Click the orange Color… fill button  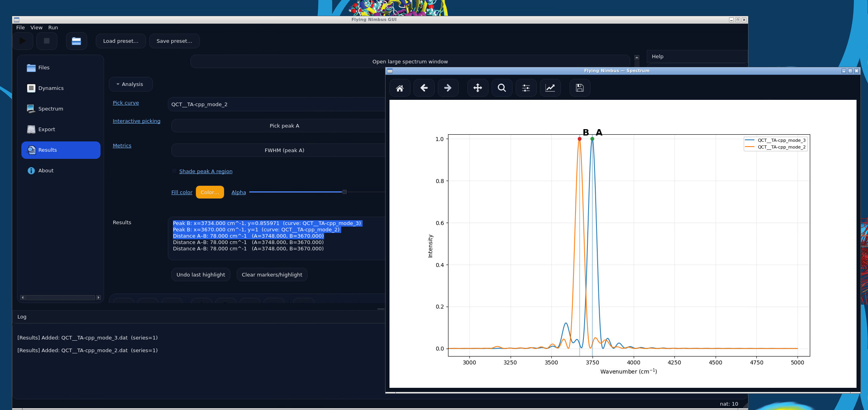(210, 192)
